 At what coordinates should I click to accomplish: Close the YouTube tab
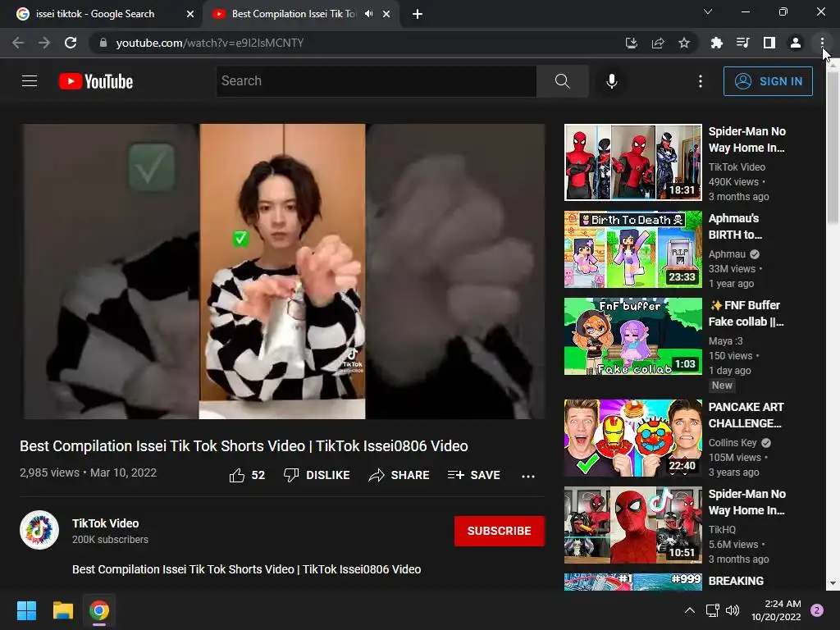pos(386,14)
